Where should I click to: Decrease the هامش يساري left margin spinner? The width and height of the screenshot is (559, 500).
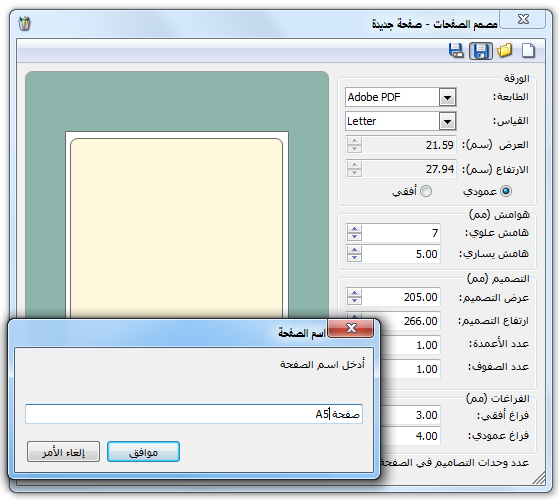pos(354,258)
